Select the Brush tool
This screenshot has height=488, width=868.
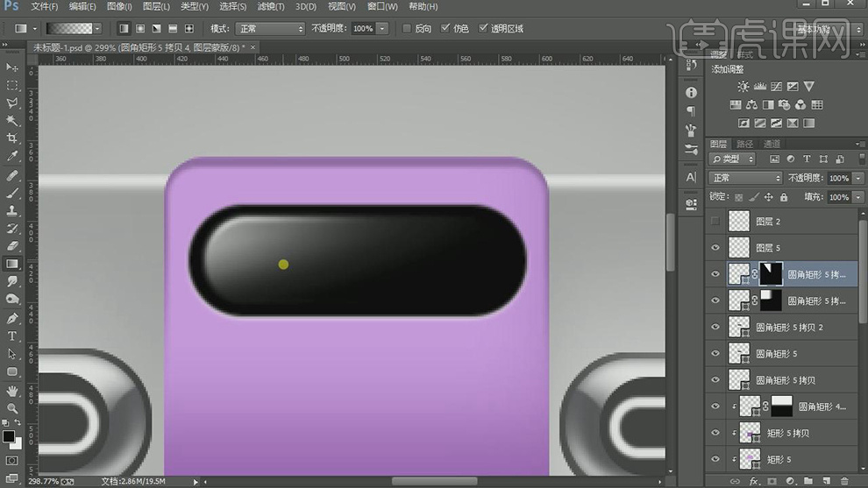pos(11,193)
